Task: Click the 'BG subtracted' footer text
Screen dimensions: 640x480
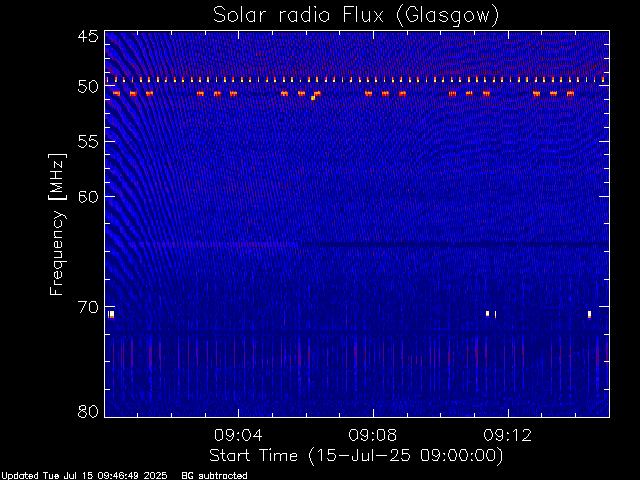Action: click(x=214, y=476)
